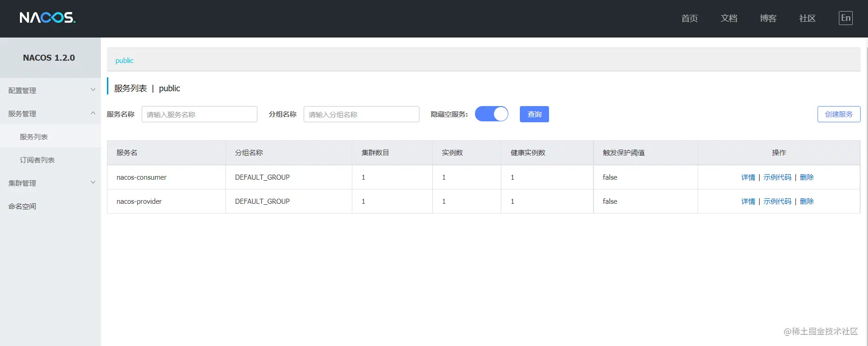This screenshot has width=868, height=346.
Task: Select the public namespace tab
Action: tap(124, 61)
